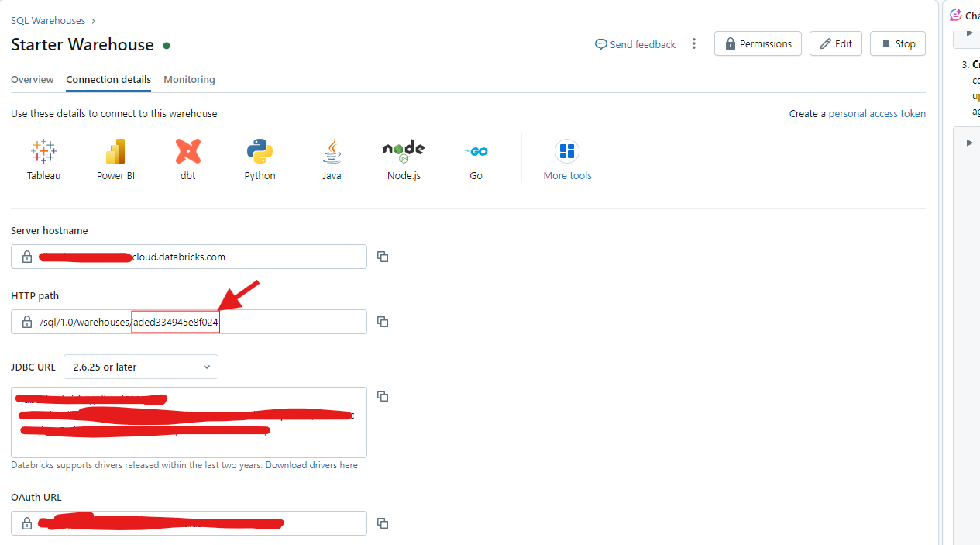Switch to the Overview tab

point(32,79)
